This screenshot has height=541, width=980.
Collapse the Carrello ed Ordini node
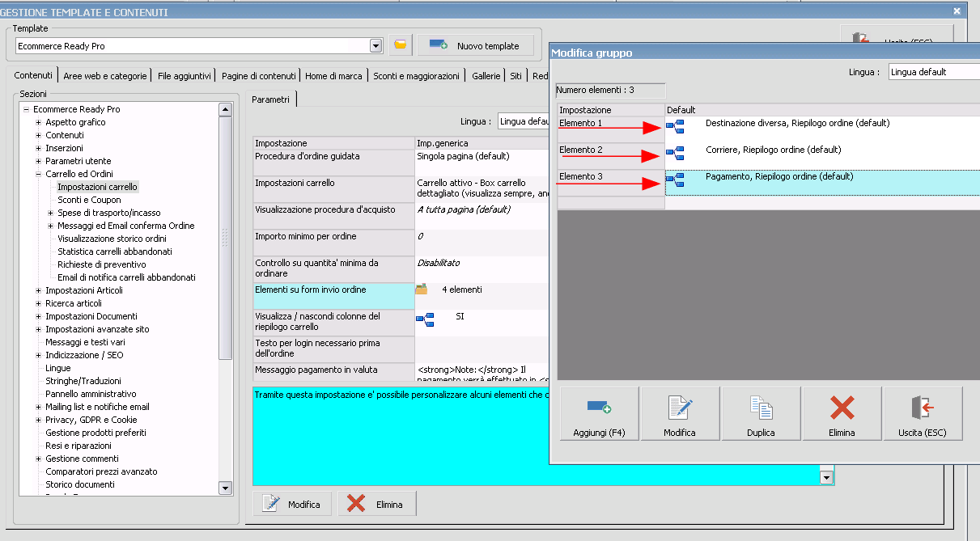pos(38,174)
